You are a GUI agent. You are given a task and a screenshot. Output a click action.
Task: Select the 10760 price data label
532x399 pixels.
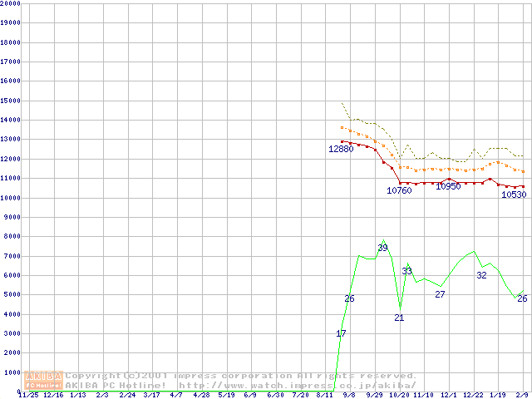pos(399,191)
